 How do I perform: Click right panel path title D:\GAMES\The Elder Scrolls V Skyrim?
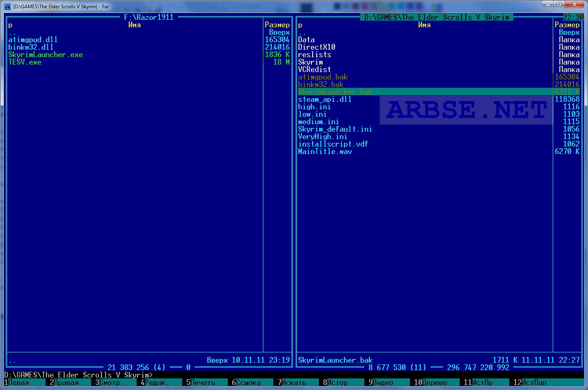pyautogui.click(x=437, y=17)
